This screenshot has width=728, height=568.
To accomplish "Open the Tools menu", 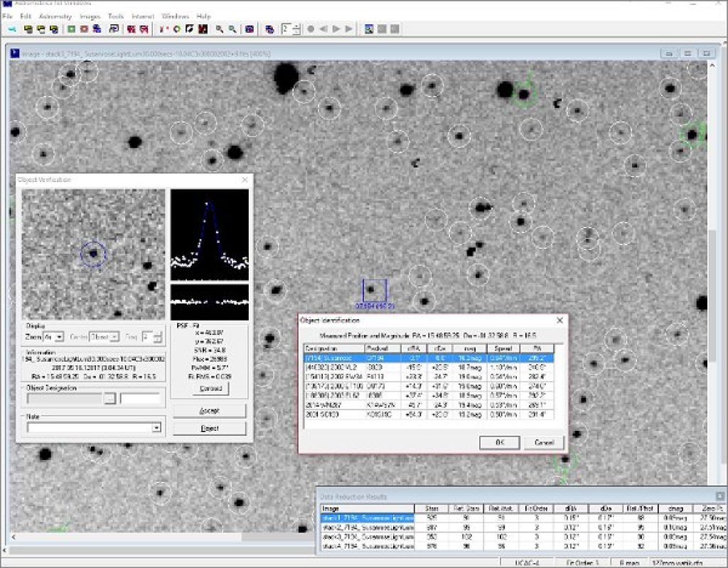I will pos(116,16).
